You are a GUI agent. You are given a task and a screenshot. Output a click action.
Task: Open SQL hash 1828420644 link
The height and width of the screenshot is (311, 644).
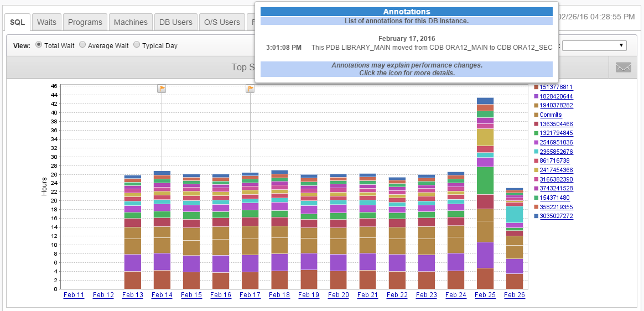pos(556,96)
